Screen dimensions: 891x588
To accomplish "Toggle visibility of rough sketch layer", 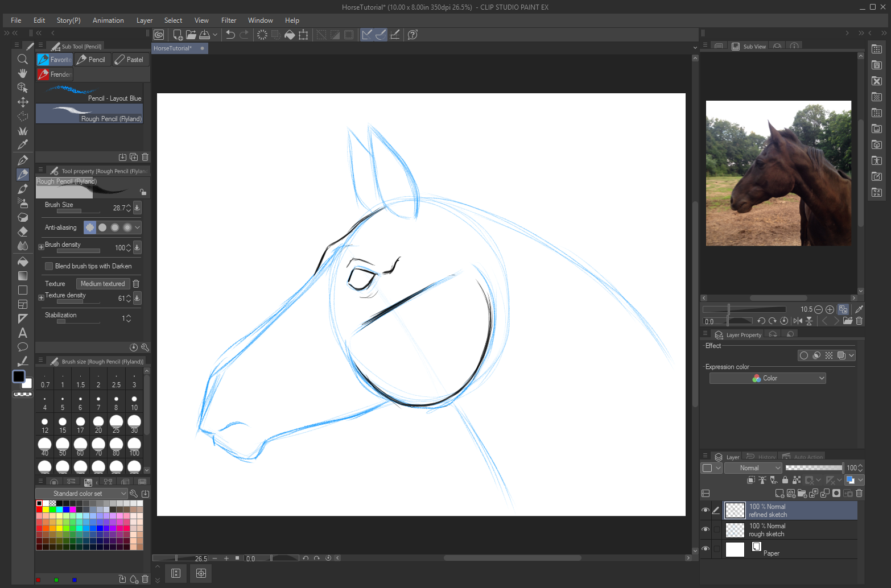I will [706, 529].
